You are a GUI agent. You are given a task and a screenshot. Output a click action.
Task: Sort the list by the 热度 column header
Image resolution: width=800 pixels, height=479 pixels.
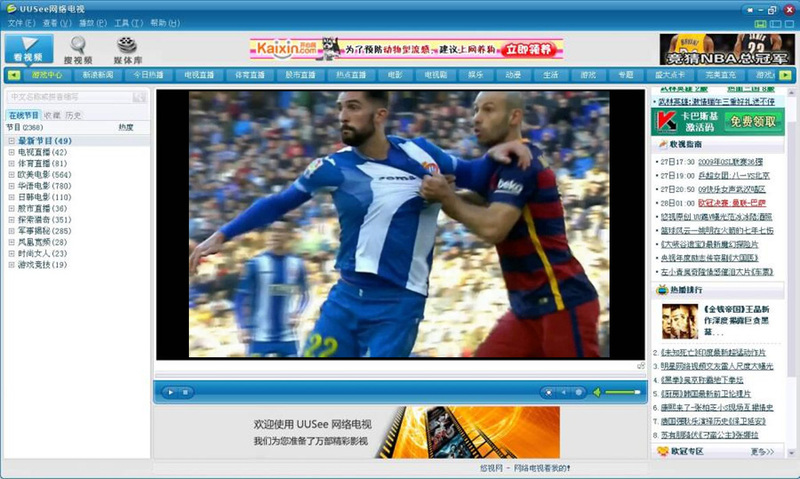coord(126,127)
